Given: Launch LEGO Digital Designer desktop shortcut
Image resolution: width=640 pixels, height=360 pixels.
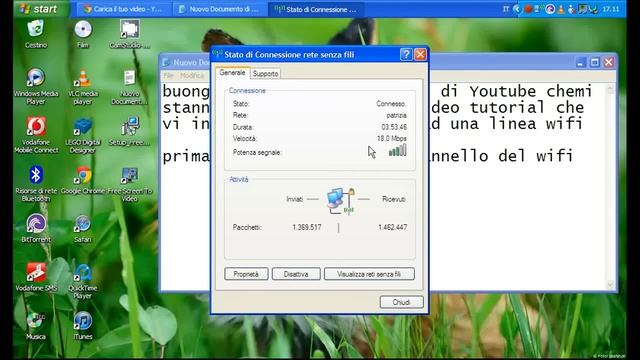Looking at the screenshot, I should click(83, 135).
